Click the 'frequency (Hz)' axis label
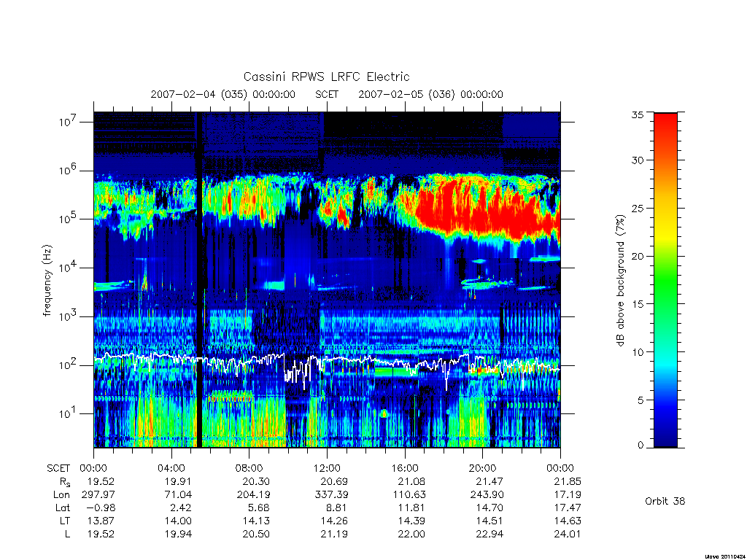 (x=47, y=281)
